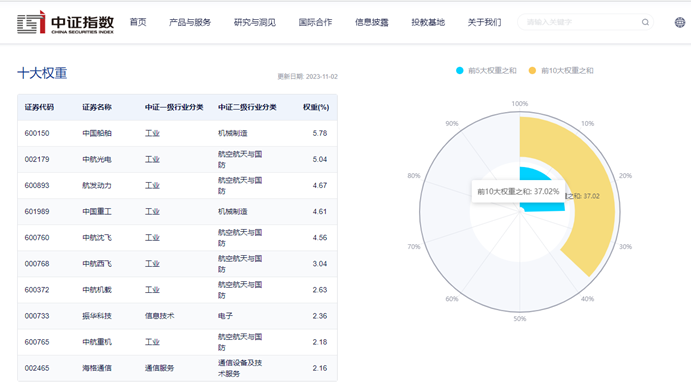Select the 中国船舶 600150 table row

tap(178, 133)
